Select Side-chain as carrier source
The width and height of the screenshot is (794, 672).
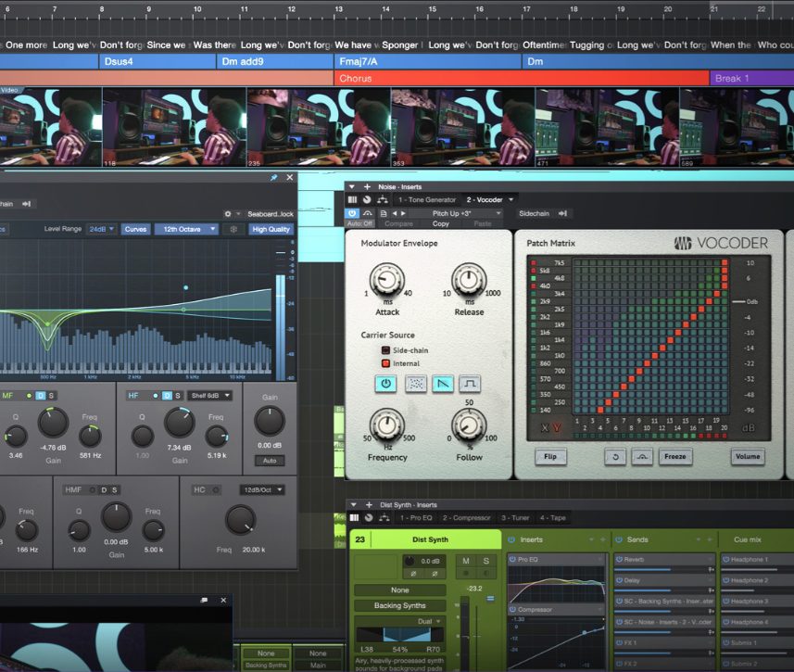tap(385, 350)
